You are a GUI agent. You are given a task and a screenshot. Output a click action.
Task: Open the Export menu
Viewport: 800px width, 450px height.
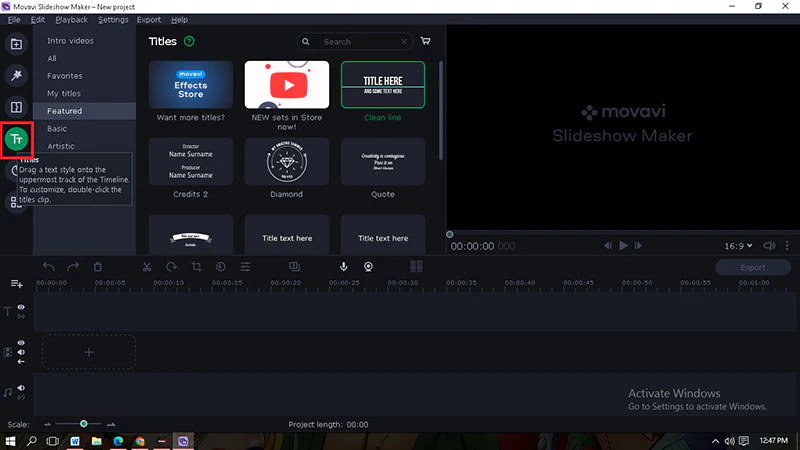149,20
